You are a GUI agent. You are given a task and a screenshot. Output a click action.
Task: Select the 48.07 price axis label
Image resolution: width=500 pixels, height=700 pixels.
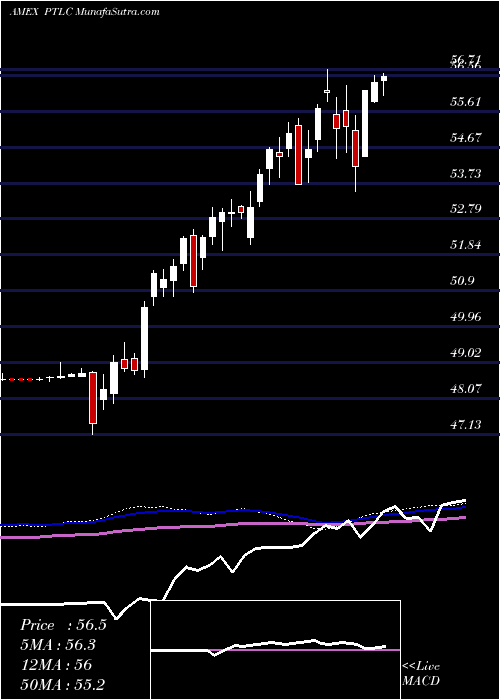(x=466, y=388)
